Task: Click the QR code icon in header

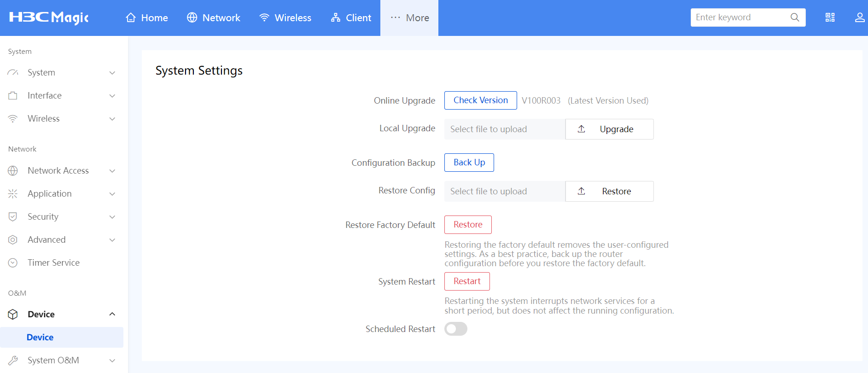Action: tap(830, 17)
